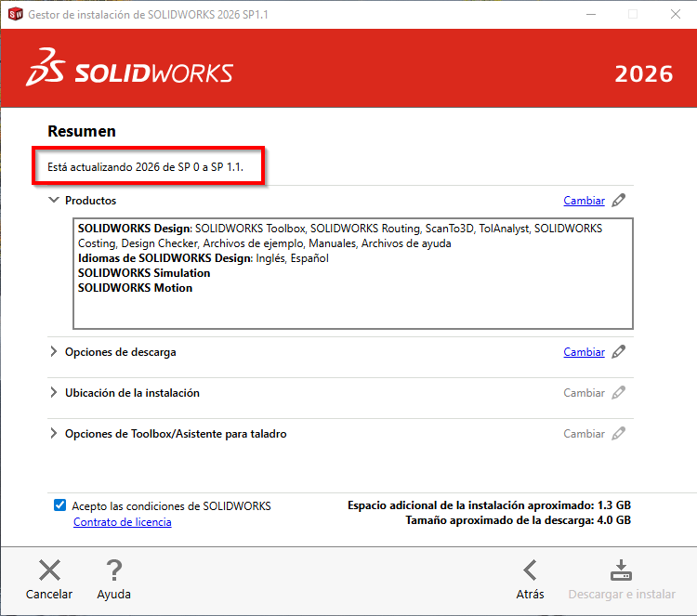Go back using the Atrás arrow
The height and width of the screenshot is (616, 697).
point(530,570)
